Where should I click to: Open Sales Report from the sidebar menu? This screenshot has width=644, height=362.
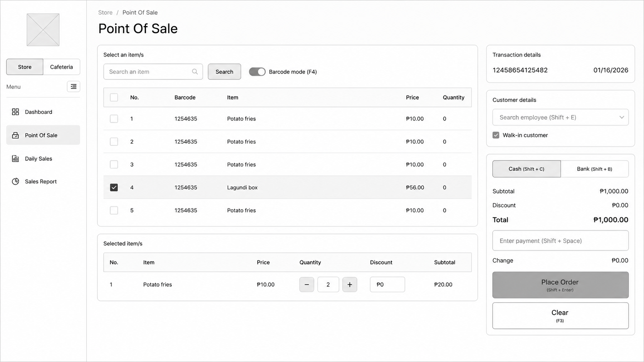pyautogui.click(x=43, y=182)
